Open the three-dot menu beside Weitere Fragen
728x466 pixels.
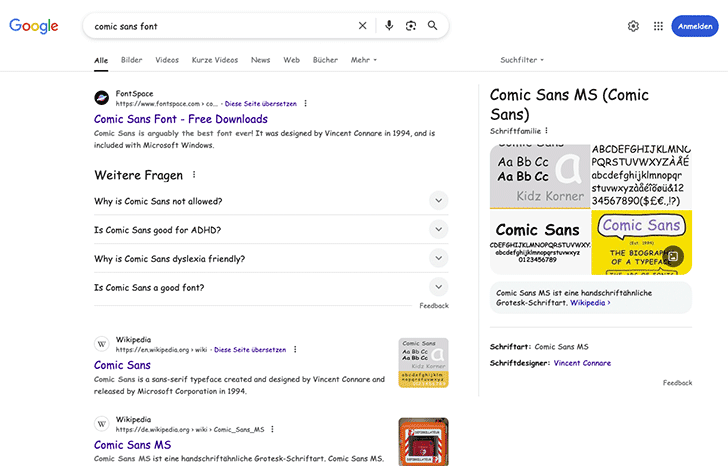pos(194,175)
